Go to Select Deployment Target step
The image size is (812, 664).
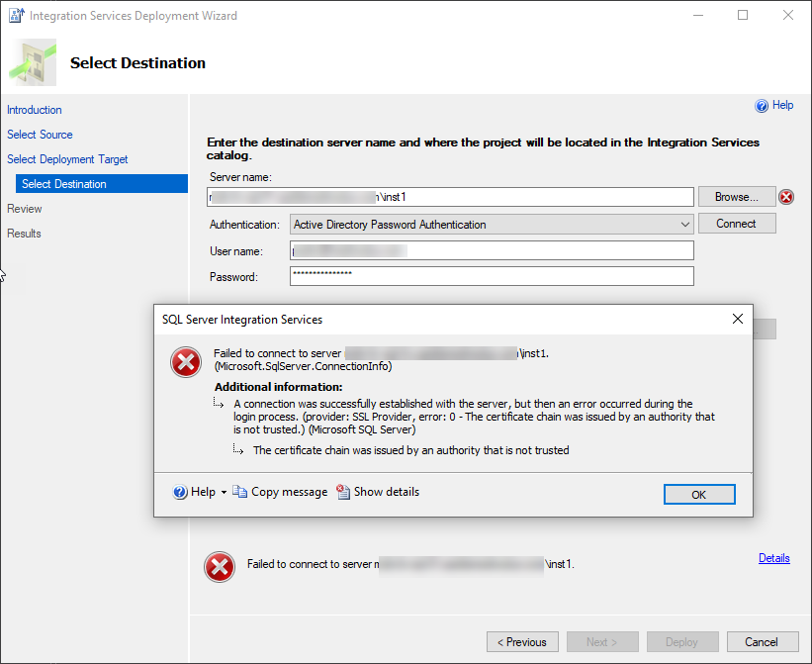tap(67, 159)
